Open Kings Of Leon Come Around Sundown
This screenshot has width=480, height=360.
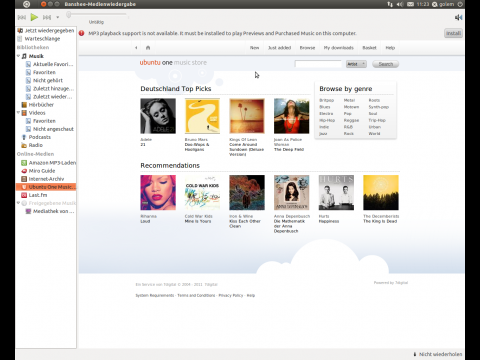click(x=247, y=116)
